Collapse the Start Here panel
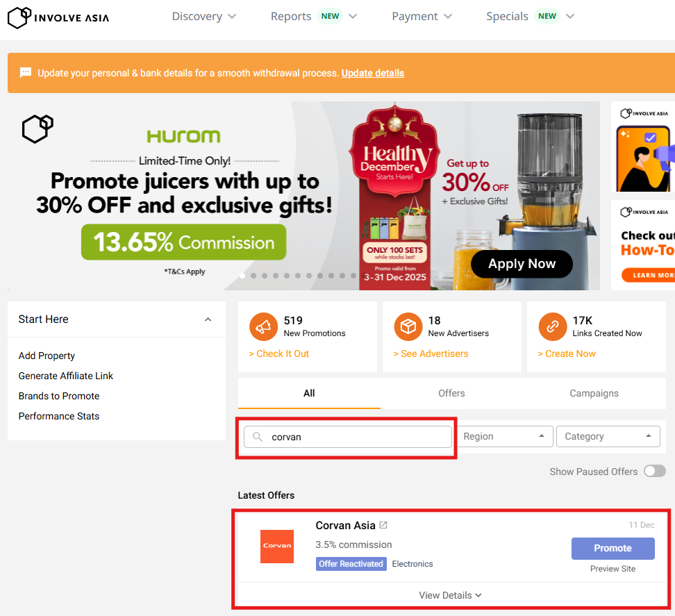Image resolution: width=675 pixels, height=616 pixels. click(208, 319)
